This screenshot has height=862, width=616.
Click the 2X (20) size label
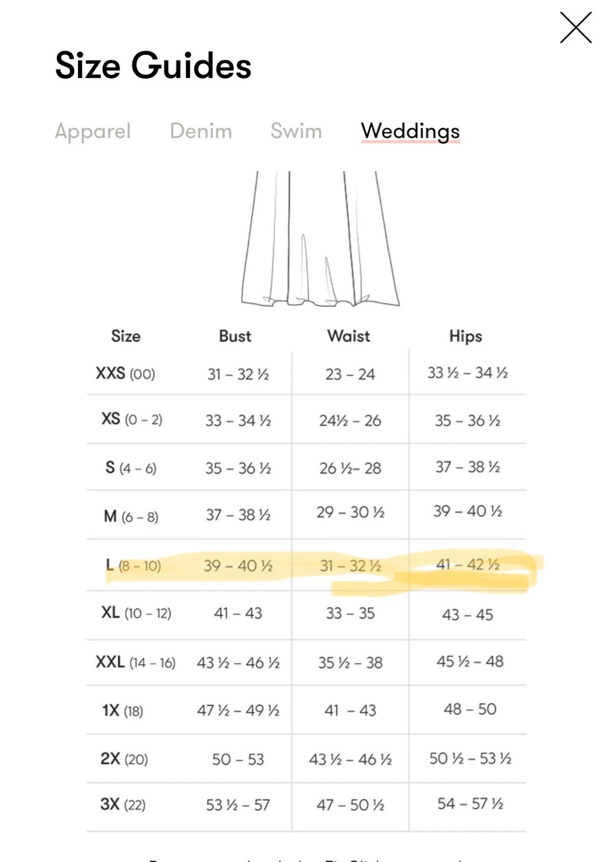point(124,759)
